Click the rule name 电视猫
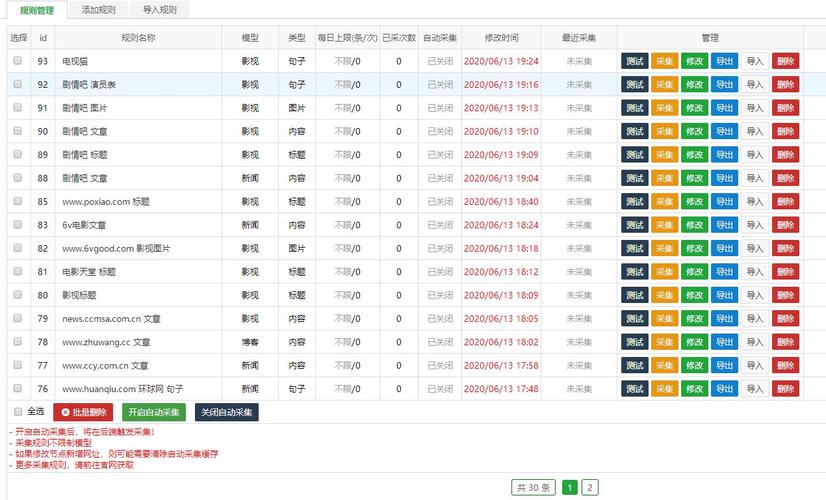The width and height of the screenshot is (826, 500). tap(75, 61)
